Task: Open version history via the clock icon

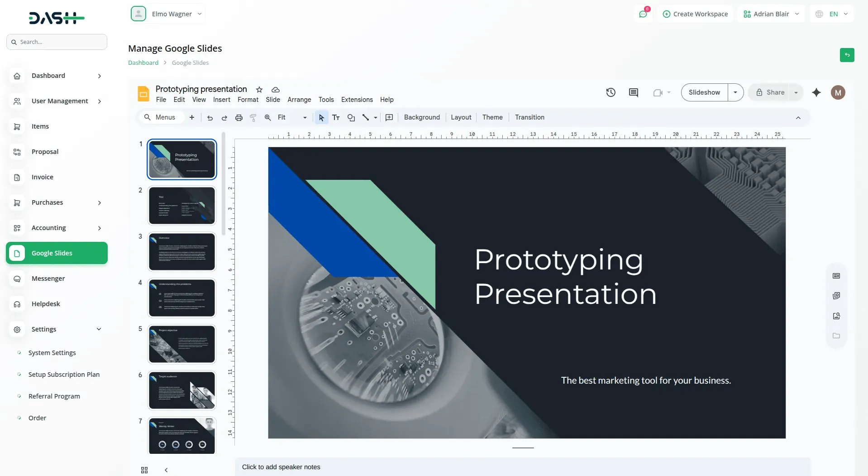Action: click(610, 92)
